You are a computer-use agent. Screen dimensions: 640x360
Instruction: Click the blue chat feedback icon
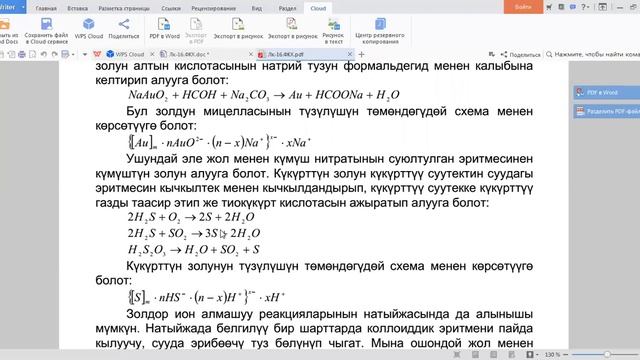[x=573, y=7]
